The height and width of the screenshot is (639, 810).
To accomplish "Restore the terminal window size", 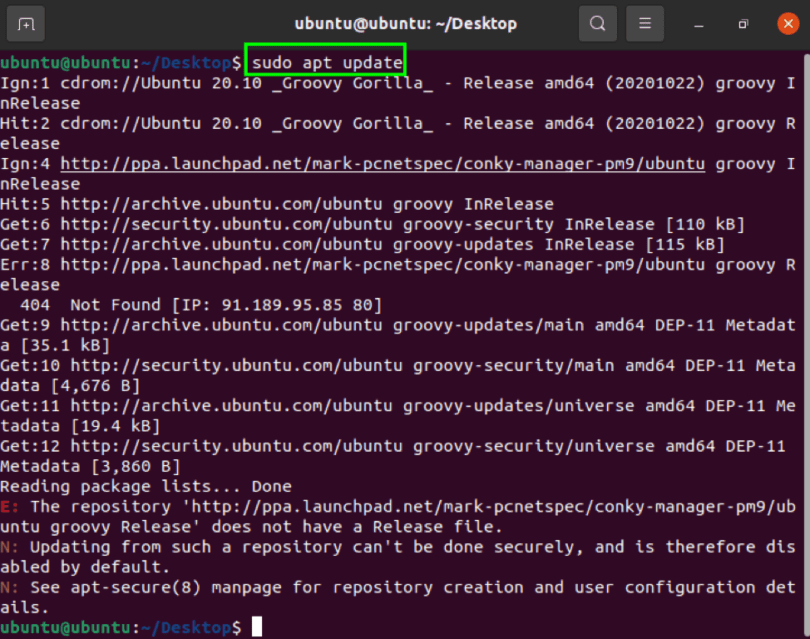I will point(741,22).
